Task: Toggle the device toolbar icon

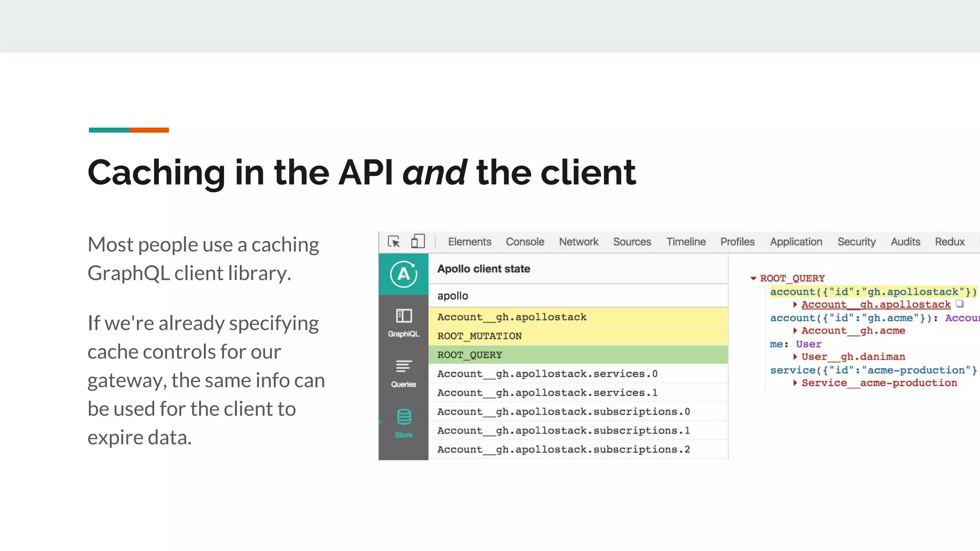Action: 418,241
